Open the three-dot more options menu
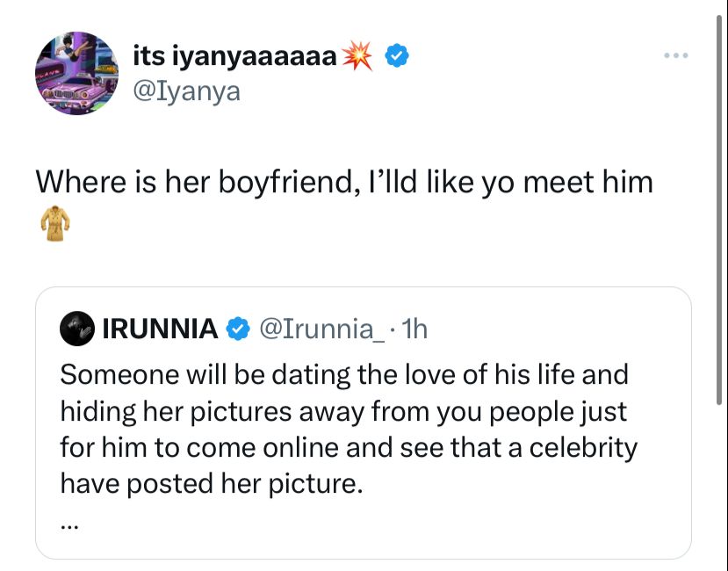Screen dimensions: 728x571 (x=676, y=56)
